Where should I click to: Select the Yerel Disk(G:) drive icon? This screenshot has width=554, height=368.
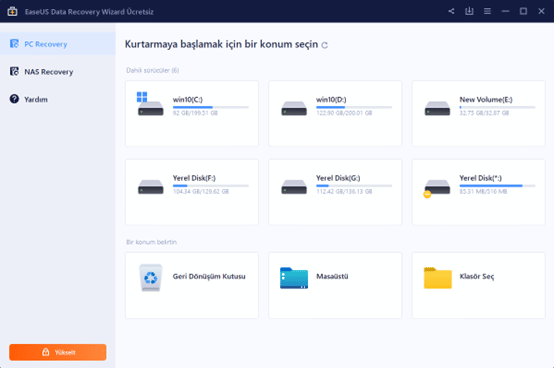coord(294,187)
